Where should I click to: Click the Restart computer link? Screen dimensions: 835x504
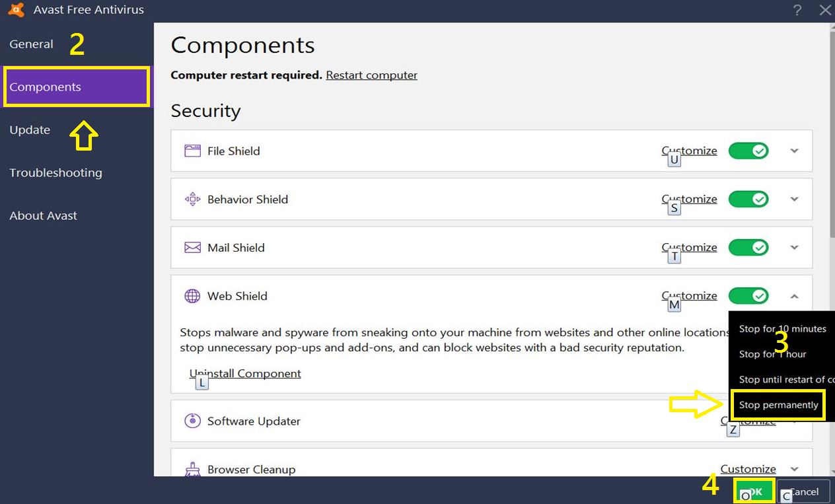pos(371,75)
